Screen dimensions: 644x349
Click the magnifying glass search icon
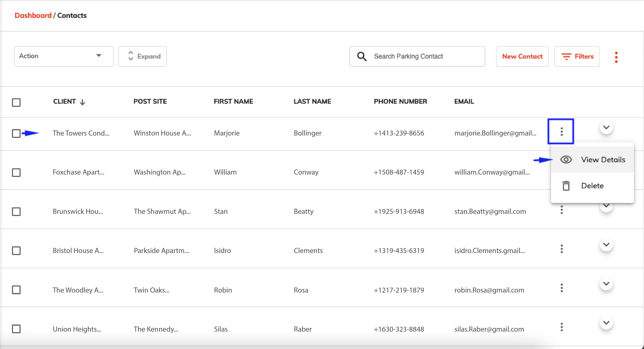(x=361, y=56)
